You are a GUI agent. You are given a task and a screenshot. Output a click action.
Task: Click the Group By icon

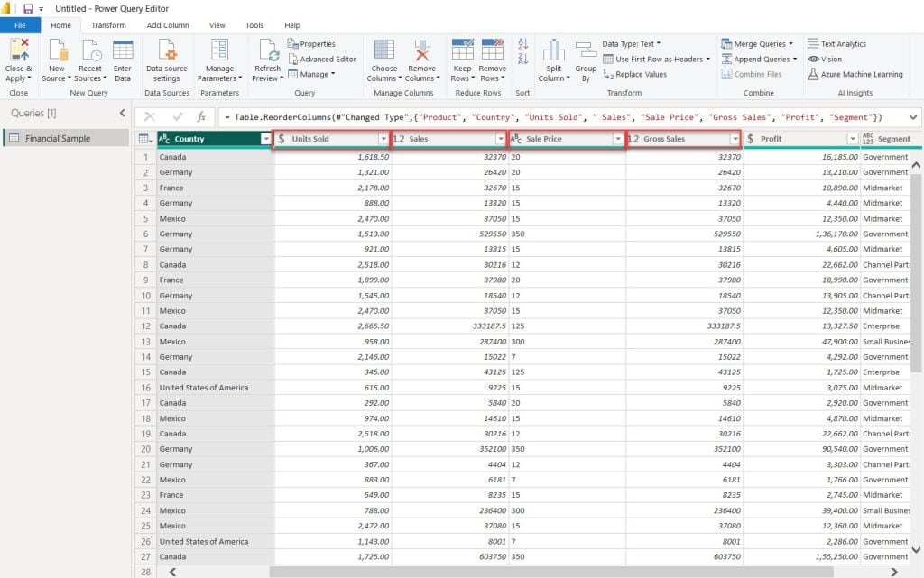tap(586, 50)
